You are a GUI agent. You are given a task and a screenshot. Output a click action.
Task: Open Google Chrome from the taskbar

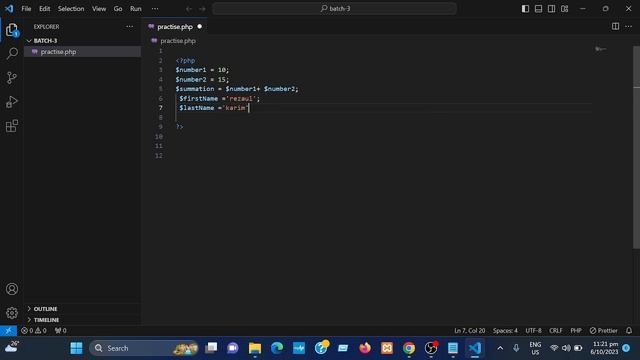409,348
